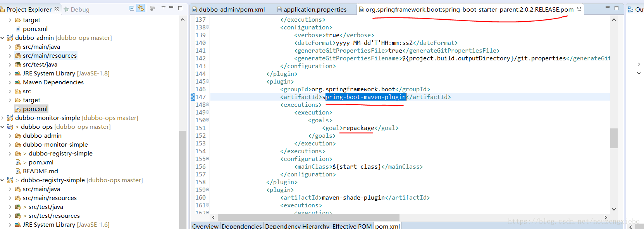The width and height of the screenshot is (644, 229).
Task: Click the src folder icon under dubbo-admin
Action: click(x=18, y=91)
